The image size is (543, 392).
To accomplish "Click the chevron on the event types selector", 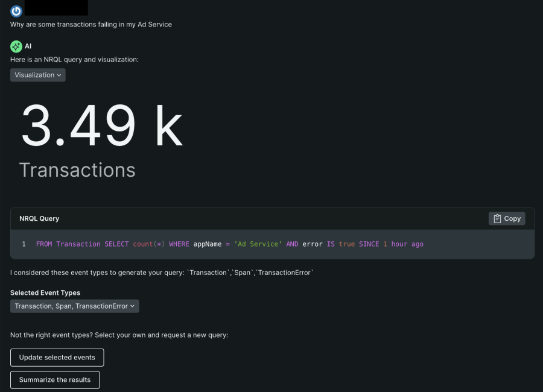I will (132, 306).
